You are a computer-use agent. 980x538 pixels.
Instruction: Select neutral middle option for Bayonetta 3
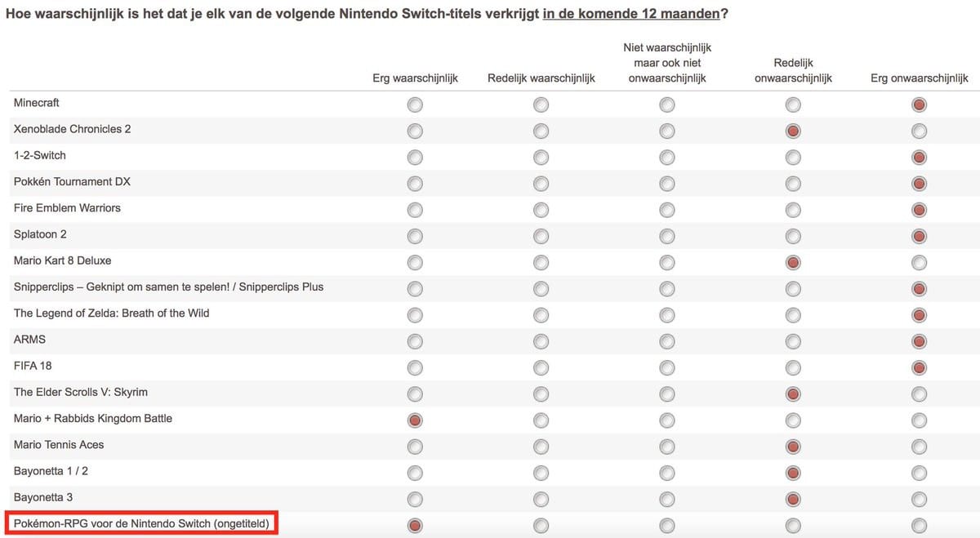point(667,500)
